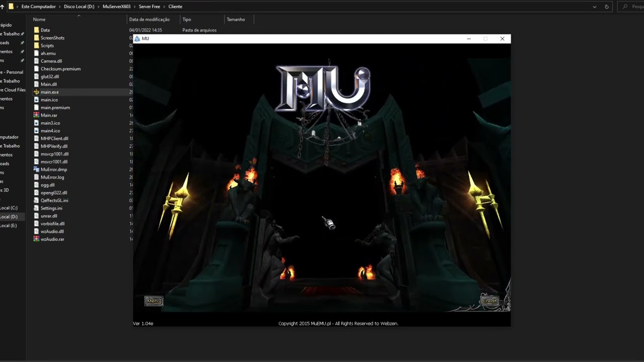Jump to the Server Free breadcrumb

click(x=149, y=7)
